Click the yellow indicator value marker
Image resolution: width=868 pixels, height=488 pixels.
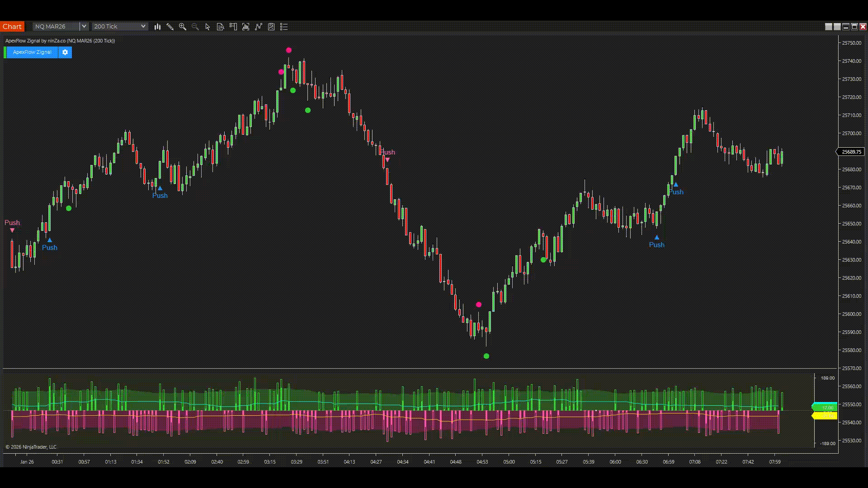pyautogui.click(x=825, y=415)
